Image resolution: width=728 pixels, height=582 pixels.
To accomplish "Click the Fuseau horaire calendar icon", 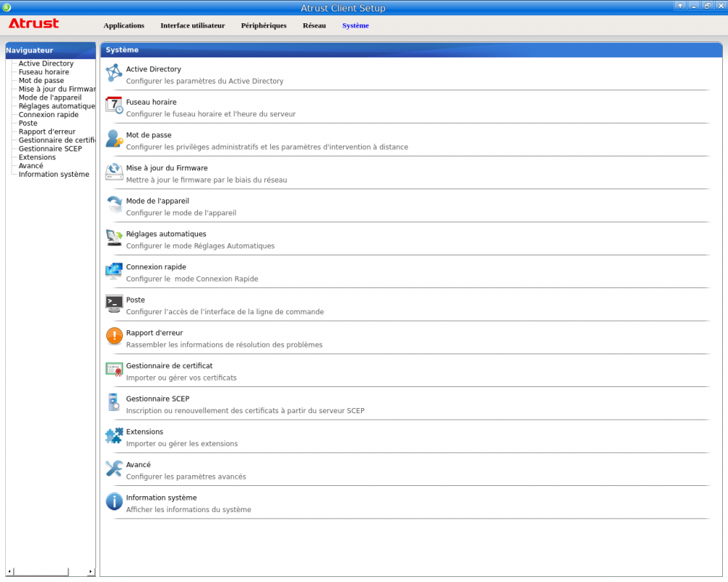I will [114, 105].
